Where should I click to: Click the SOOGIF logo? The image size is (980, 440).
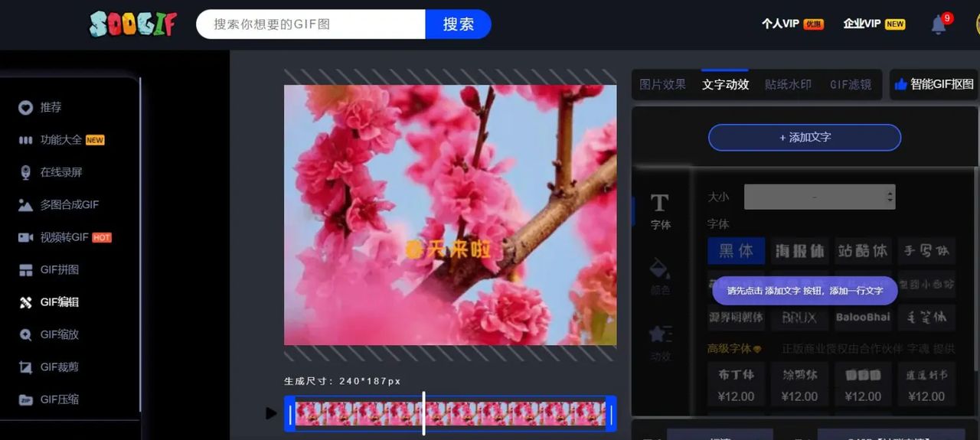point(133,24)
